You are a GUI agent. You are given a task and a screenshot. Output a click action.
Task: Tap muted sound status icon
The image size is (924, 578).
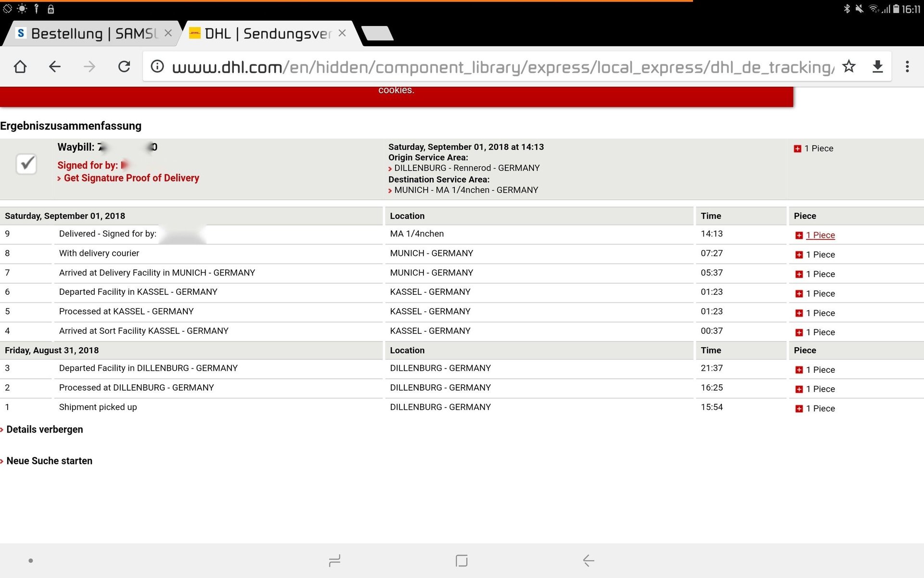(x=860, y=9)
